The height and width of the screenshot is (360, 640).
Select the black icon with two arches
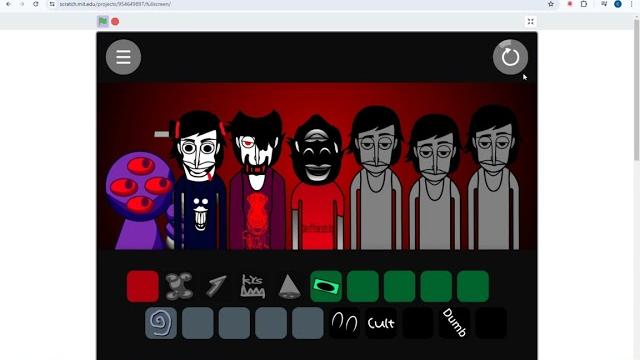pos(344,323)
